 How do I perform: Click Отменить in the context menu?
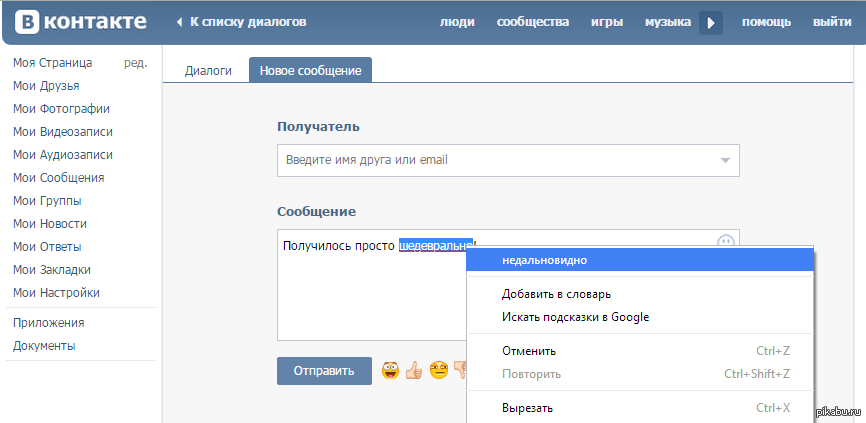[529, 351]
